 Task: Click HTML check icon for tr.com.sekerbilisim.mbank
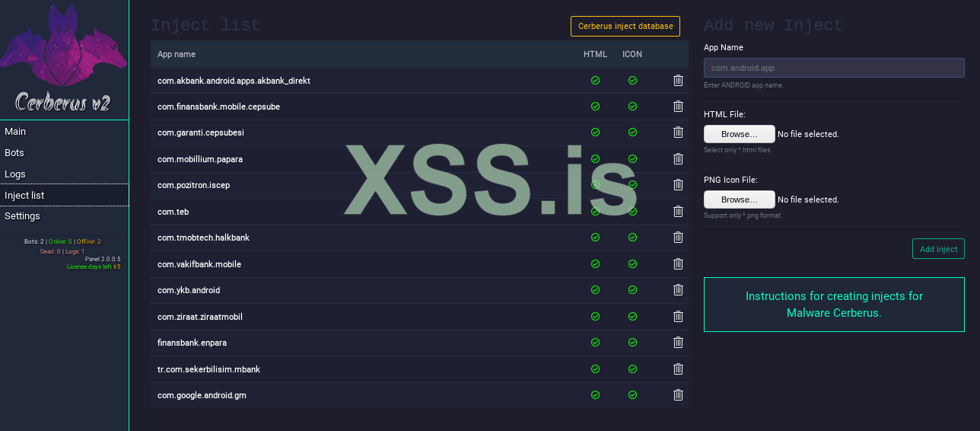tap(595, 369)
